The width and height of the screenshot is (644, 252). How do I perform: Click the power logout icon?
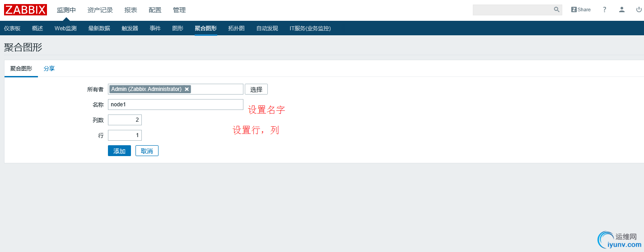coord(639,10)
